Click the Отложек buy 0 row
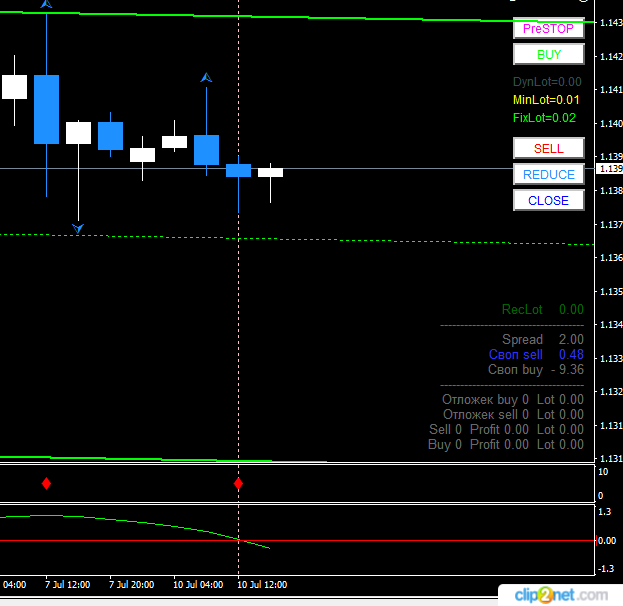This screenshot has width=623, height=606. click(513, 399)
